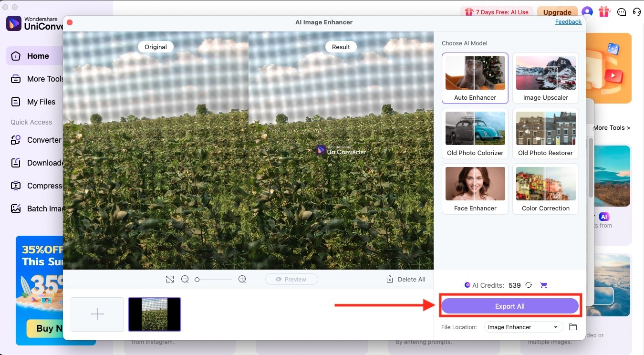
Task: Select the Color Correction model
Action: 546,189
